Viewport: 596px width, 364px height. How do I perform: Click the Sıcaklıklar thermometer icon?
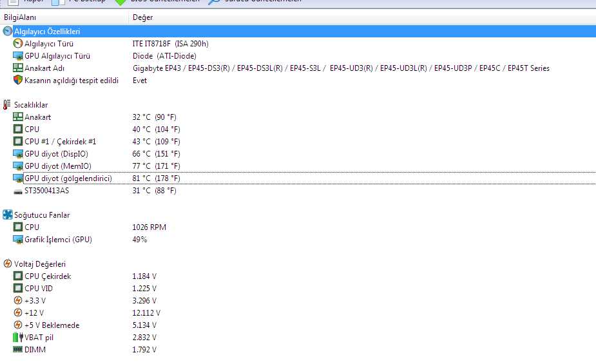click(7, 105)
